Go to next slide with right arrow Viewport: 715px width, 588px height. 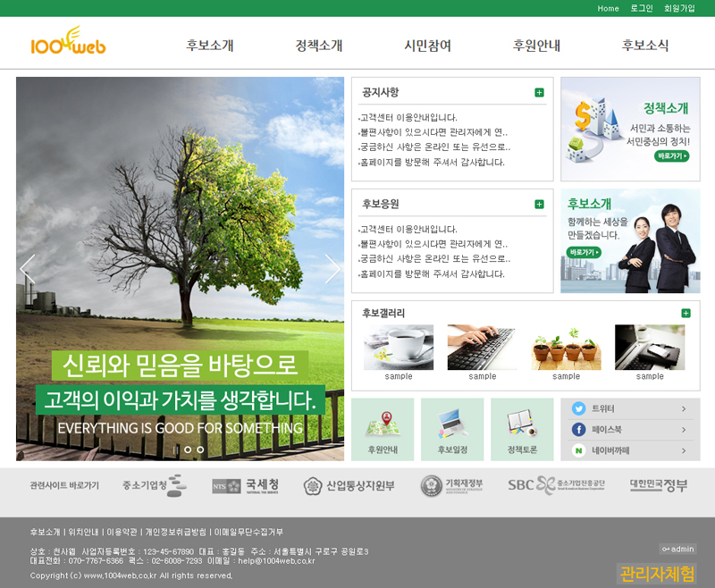click(332, 268)
